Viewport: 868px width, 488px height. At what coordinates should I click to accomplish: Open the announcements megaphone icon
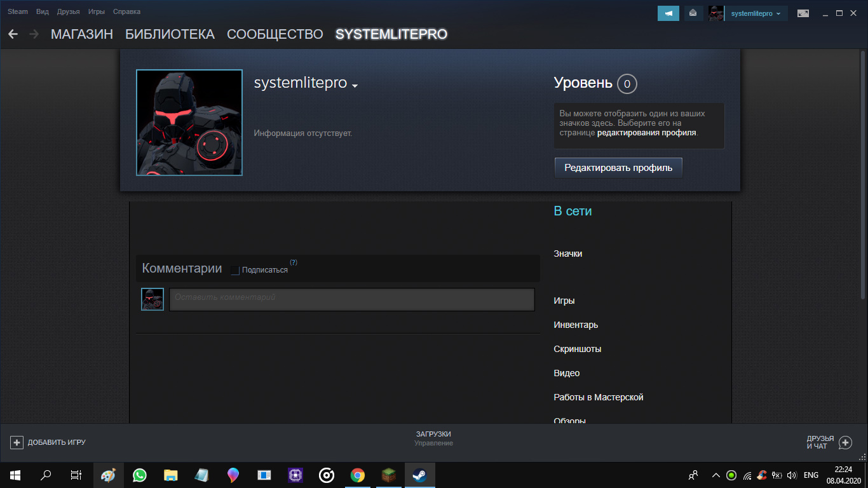click(x=668, y=13)
